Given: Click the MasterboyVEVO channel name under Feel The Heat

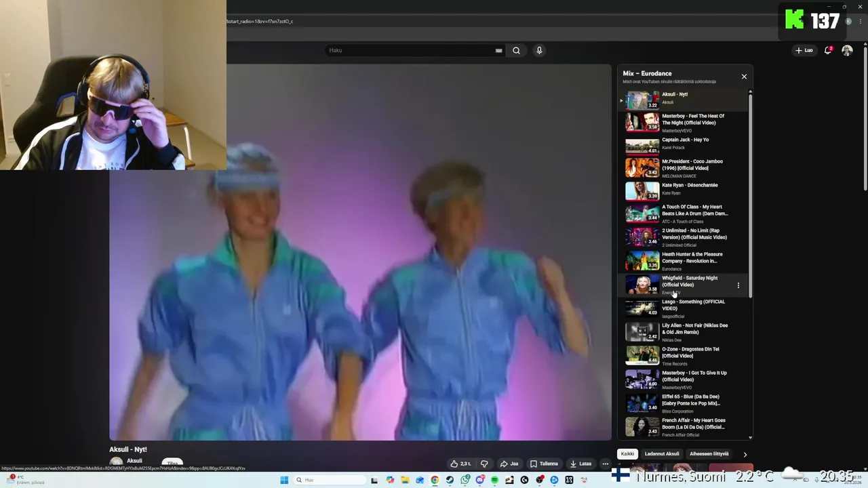Looking at the screenshot, I should point(677,131).
